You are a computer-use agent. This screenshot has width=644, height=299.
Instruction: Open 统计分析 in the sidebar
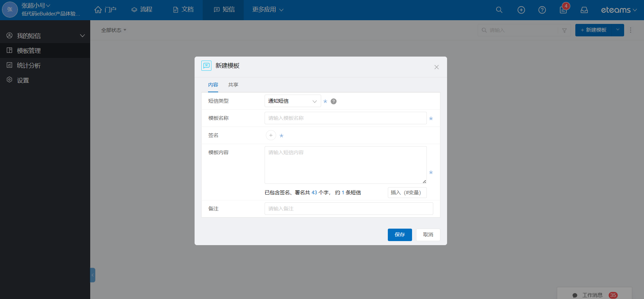click(45, 65)
